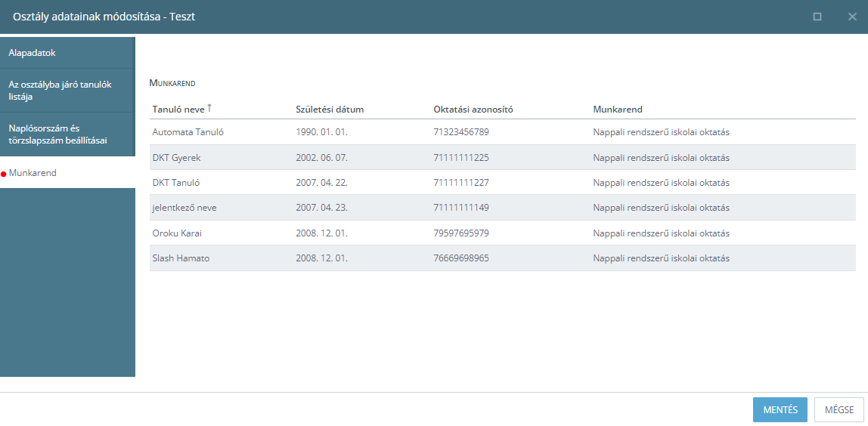Click the Tanuló neve column header
This screenshot has height=426, width=868.
pyautogui.click(x=178, y=109)
